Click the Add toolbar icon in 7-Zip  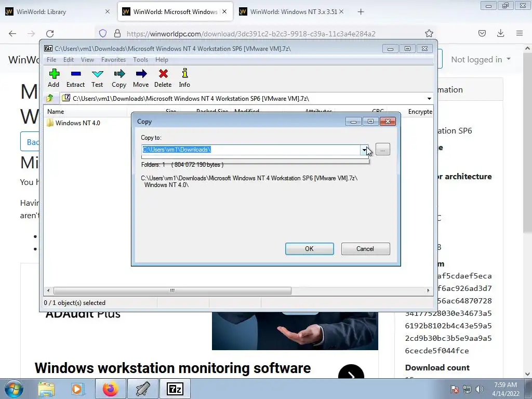54,78
